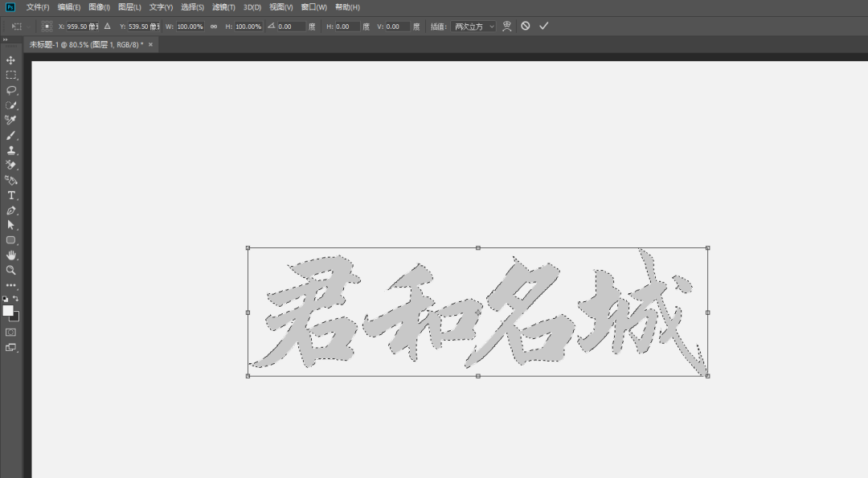
Task: Open the 文字(Y) menu
Action: tap(161, 7)
